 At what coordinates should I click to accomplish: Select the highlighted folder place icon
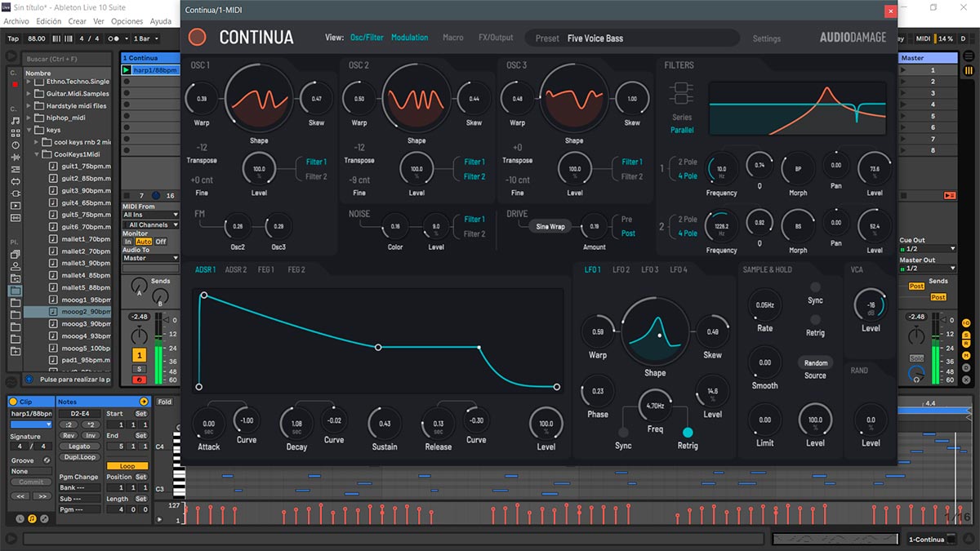click(x=15, y=290)
